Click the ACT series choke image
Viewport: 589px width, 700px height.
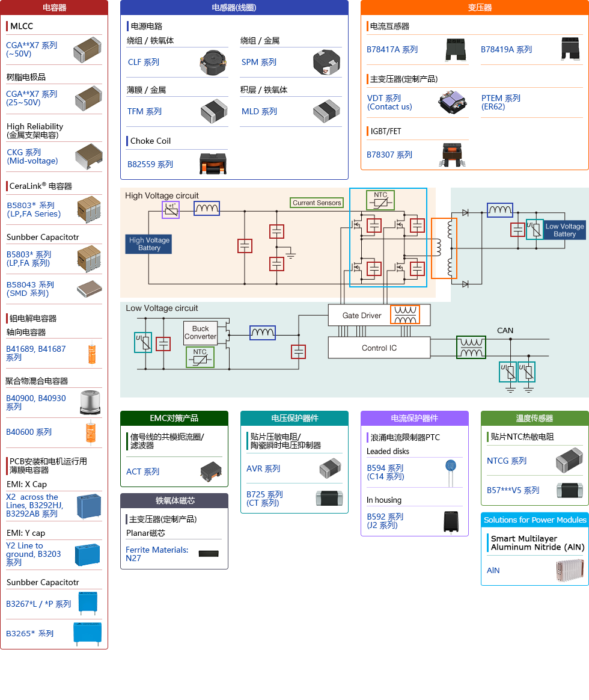(x=211, y=472)
